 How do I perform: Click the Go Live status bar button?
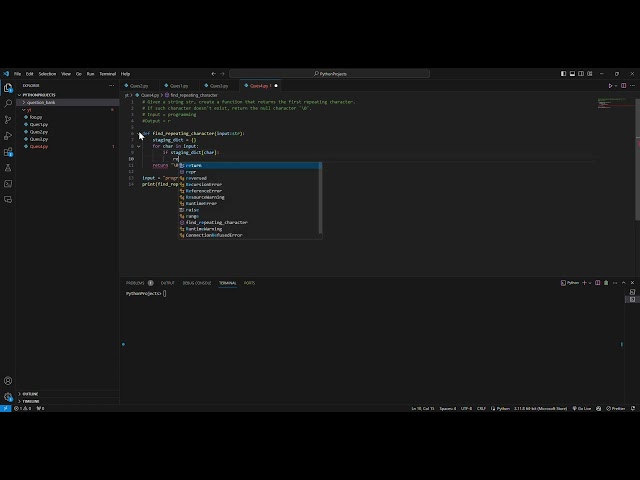point(582,408)
